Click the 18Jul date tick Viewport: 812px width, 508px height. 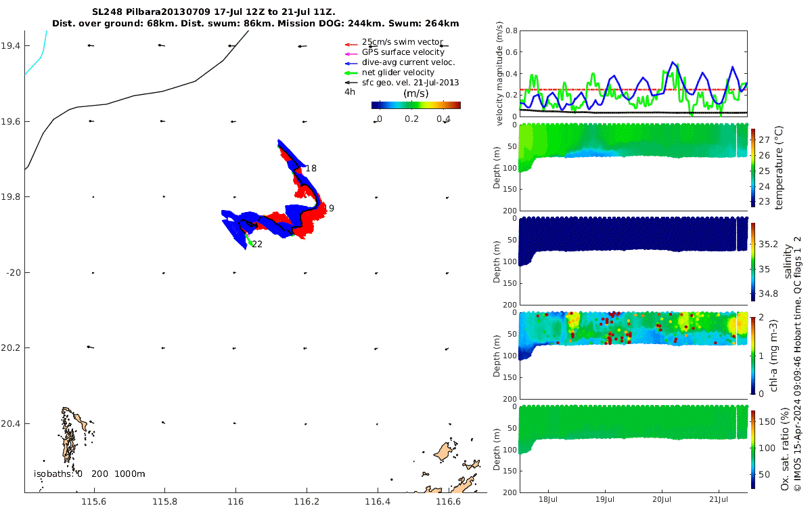[548, 499]
